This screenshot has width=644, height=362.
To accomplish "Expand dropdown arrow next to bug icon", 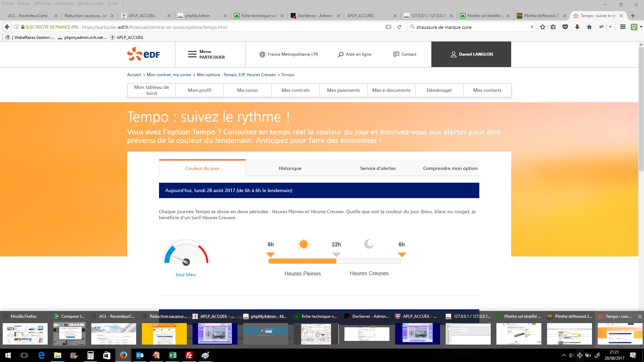I will pyautogui.click(x=610, y=27).
